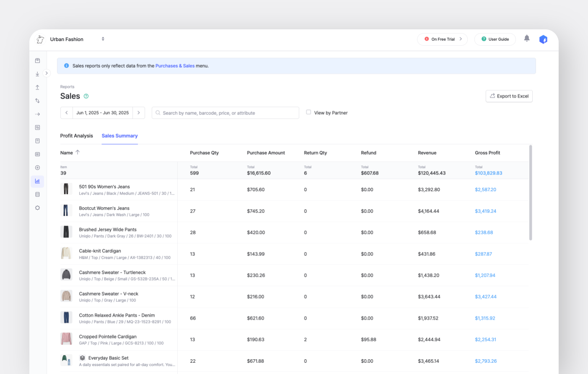
Task: Click the help icon beside Sales heading
Action: click(x=86, y=96)
